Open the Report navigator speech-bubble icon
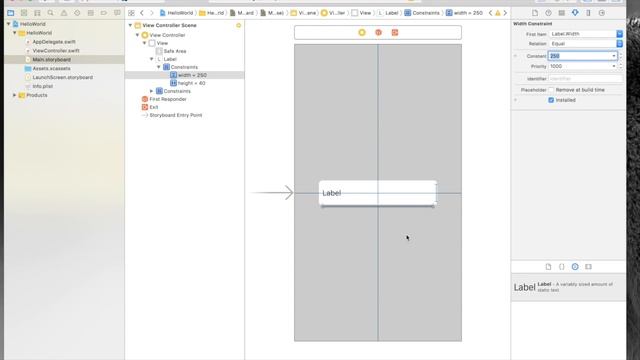The width and height of the screenshot is (640, 360). click(117, 13)
